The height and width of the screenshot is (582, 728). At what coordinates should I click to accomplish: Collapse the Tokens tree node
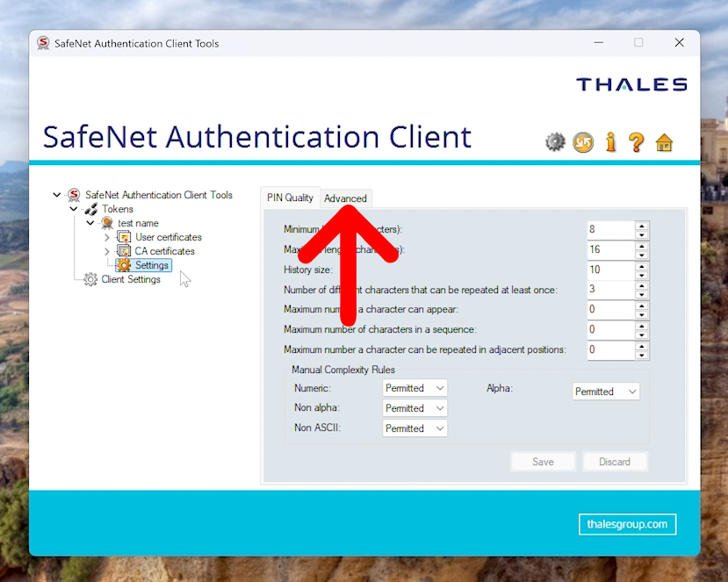coord(74,209)
